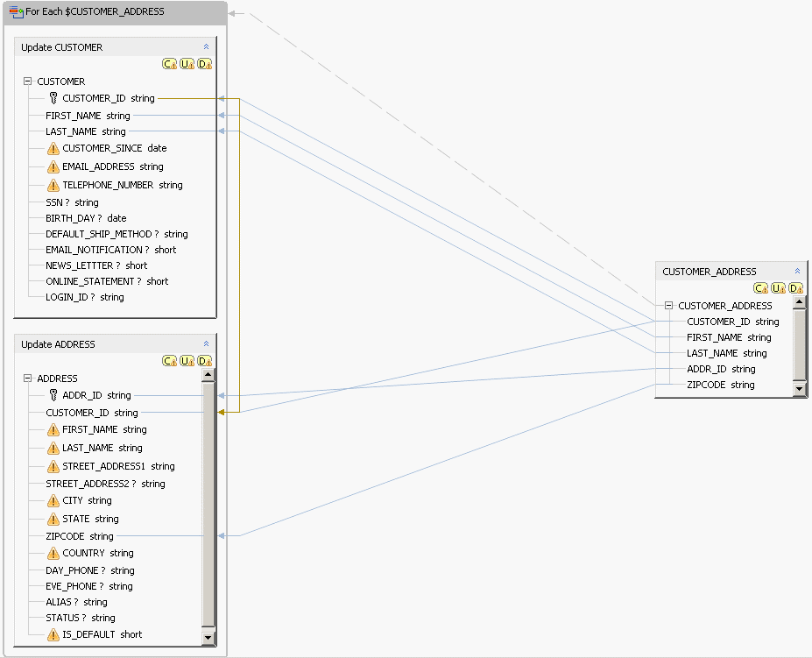This screenshot has height=658, width=812.
Task: Click the D badge in CUSTOMER_ADDRESS panel
Action: pyautogui.click(x=796, y=288)
